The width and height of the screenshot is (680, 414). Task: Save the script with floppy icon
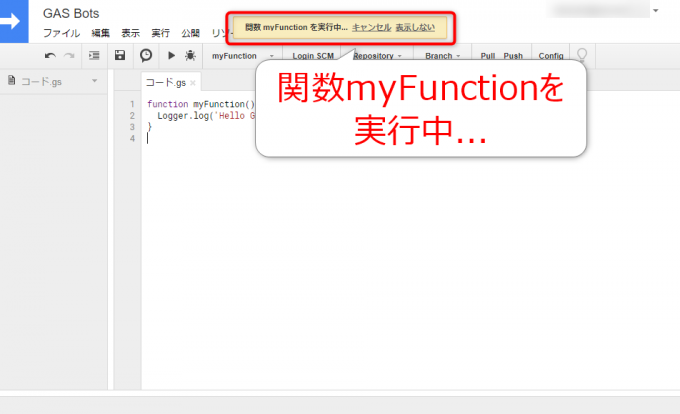coord(120,56)
